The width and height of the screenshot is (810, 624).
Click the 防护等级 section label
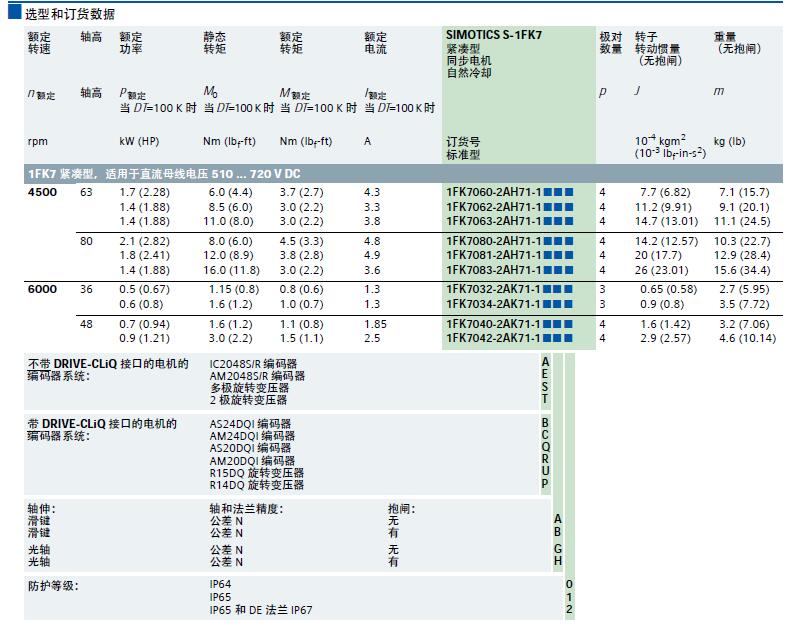pyautogui.click(x=53, y=585)
